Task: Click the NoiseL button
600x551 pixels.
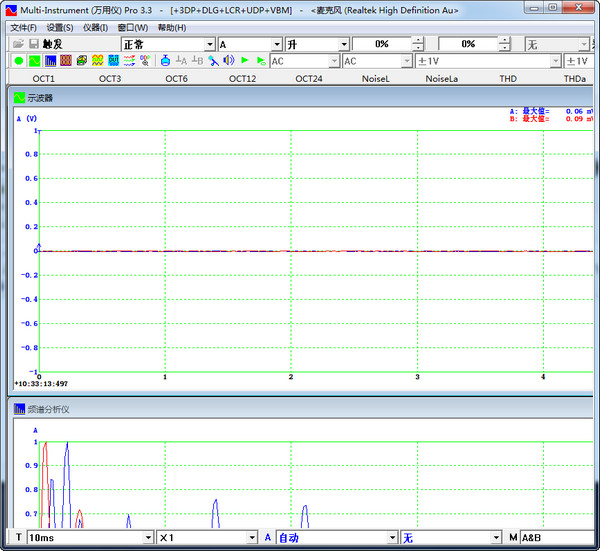Action: [375, 78]
